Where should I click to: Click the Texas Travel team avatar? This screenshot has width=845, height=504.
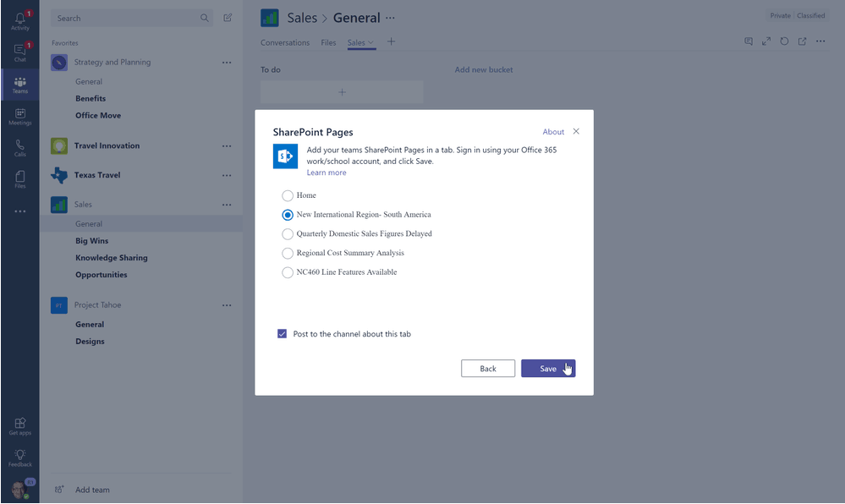[x=59, y=175]
